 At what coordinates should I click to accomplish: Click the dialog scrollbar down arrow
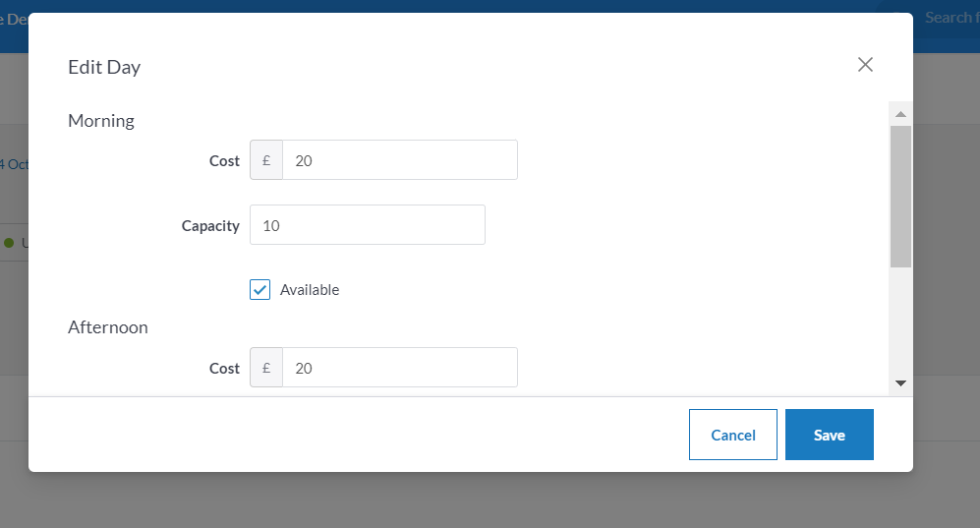coord(900,383)
